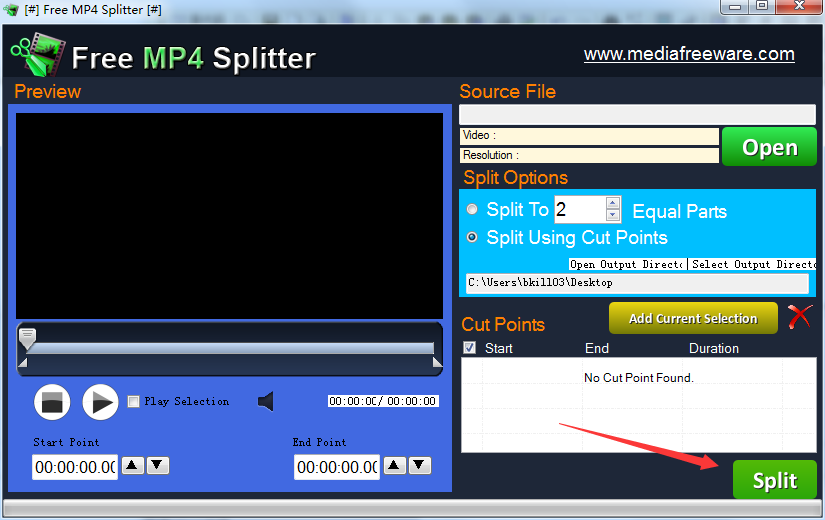Click the green Split button
825x520 pixels.
[x=774, y=480]
